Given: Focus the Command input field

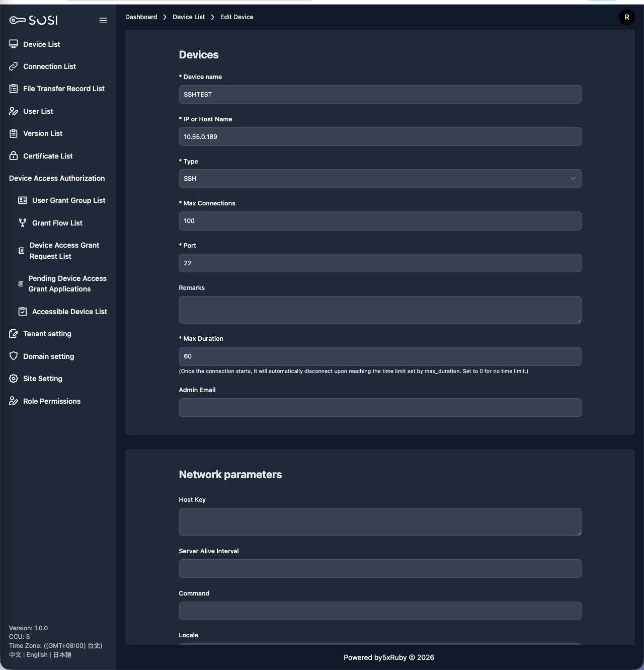Looking at the screenshot, I should pyautogui.click(x=380, y=611).
